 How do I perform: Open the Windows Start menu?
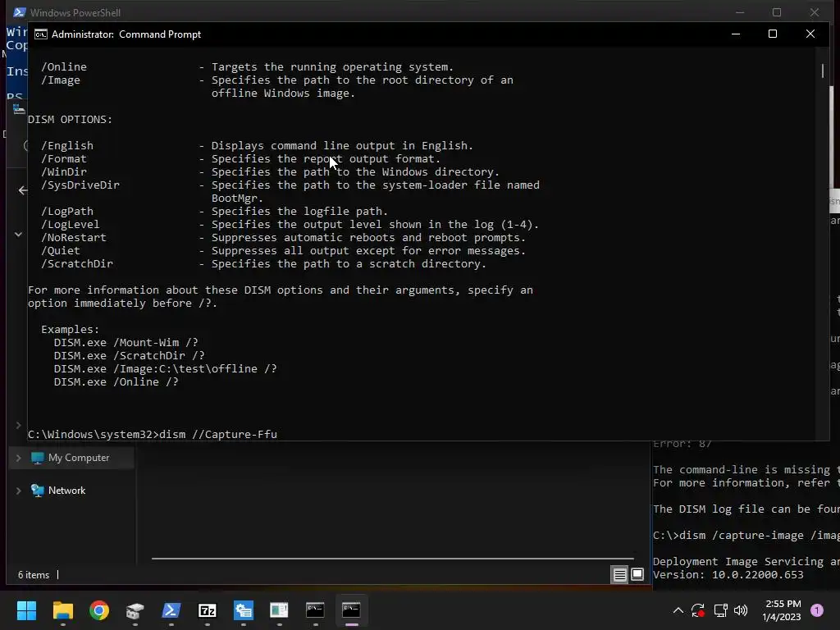(x=26, y=610)
